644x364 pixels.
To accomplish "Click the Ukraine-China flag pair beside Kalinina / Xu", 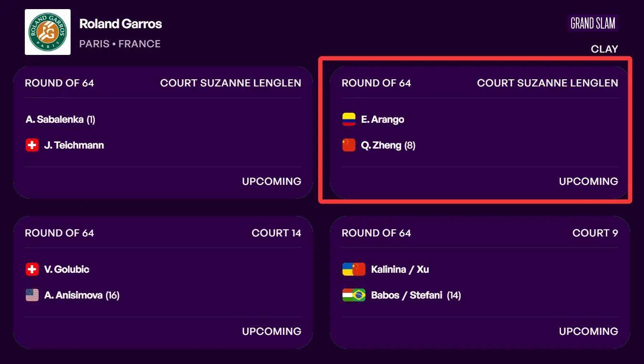I will click(354, 269).
